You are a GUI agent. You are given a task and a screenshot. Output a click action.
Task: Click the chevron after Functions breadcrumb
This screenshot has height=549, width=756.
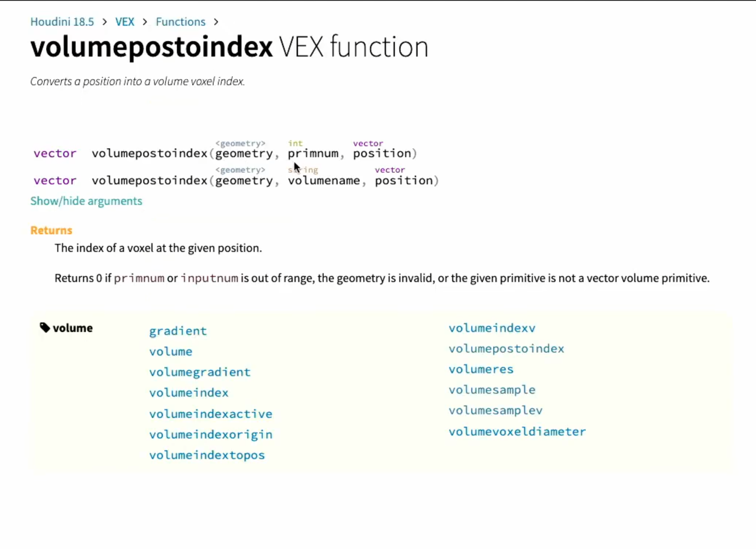coord(216,22)
